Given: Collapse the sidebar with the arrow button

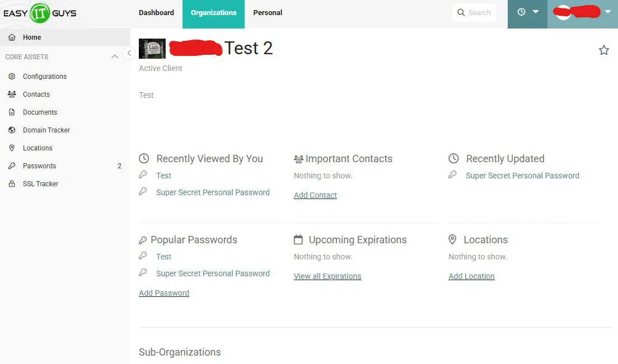Looking at the screenshot, I should (129, 53).
